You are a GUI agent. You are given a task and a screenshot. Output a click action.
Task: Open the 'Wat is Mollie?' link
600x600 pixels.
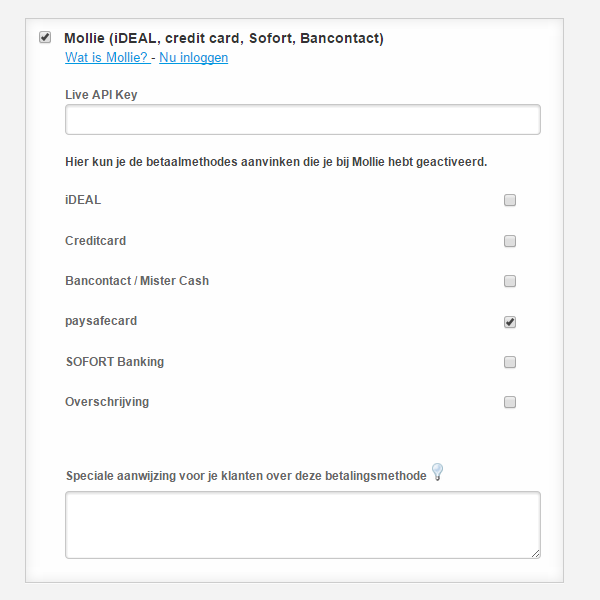point(107,57)
